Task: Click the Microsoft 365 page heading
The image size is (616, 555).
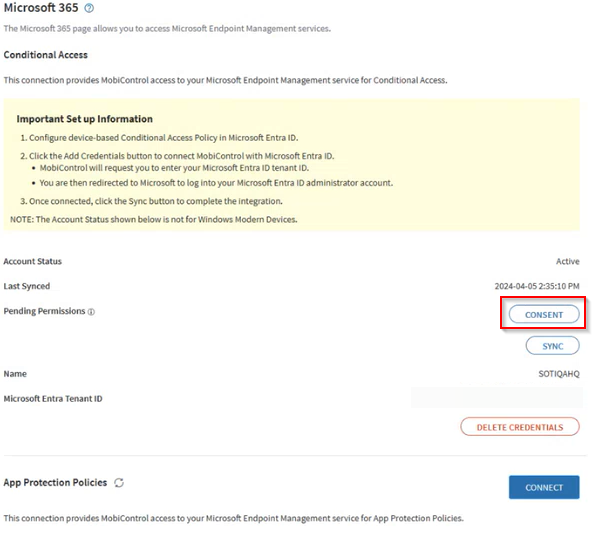Action: tap(40, 8)
